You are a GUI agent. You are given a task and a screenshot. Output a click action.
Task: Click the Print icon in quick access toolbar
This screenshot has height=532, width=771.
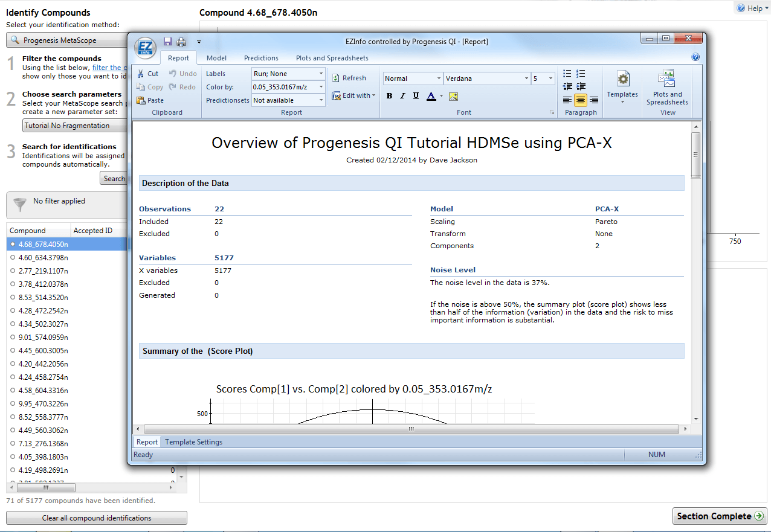(x=181, y=42)
